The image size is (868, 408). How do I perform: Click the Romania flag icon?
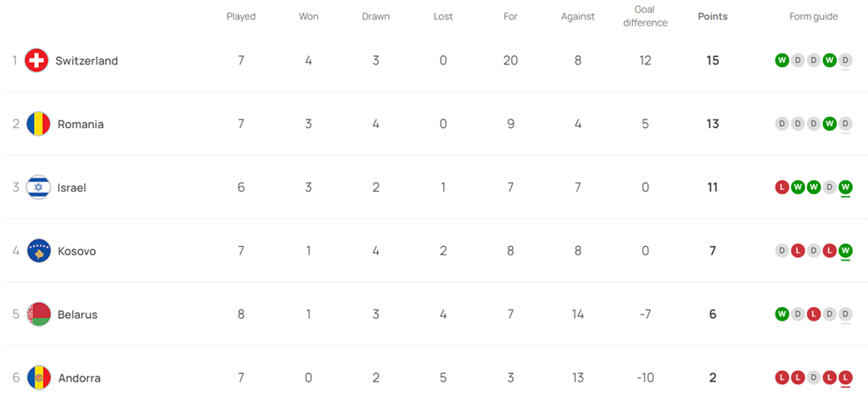pyautogui.click(x=38, y=124)
